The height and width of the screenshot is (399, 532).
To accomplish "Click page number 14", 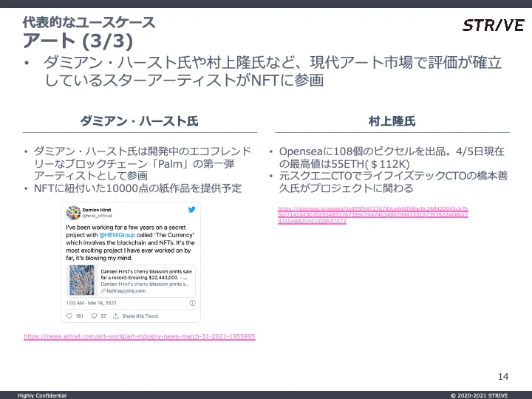I will click(x=503, y=376).
